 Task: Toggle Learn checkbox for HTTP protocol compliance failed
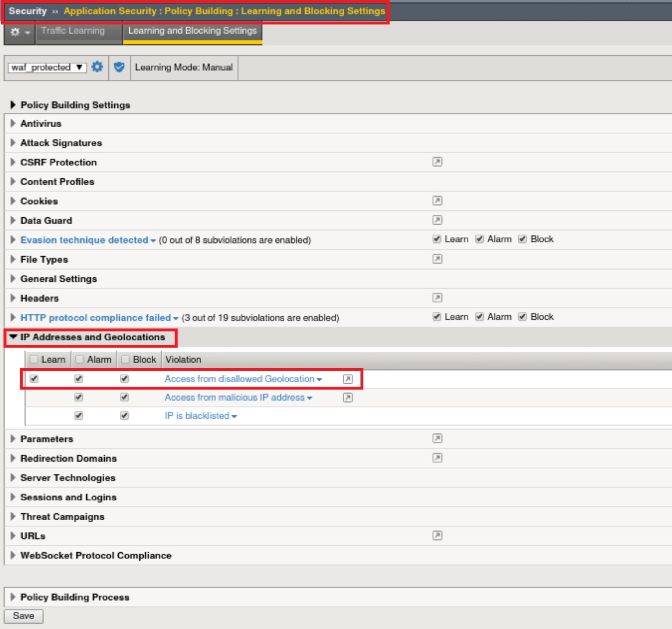pos(437,317)
